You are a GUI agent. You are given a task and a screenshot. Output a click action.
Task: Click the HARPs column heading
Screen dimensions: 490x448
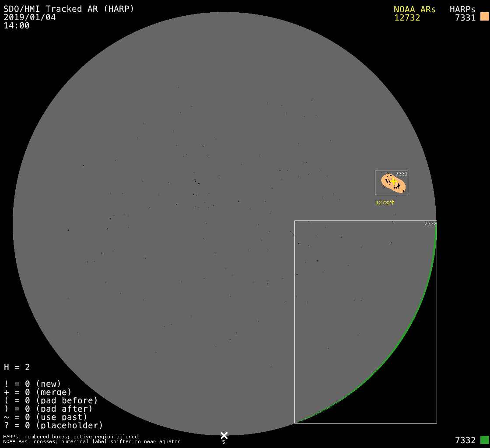pyautogui.click(x=462, y=9)
